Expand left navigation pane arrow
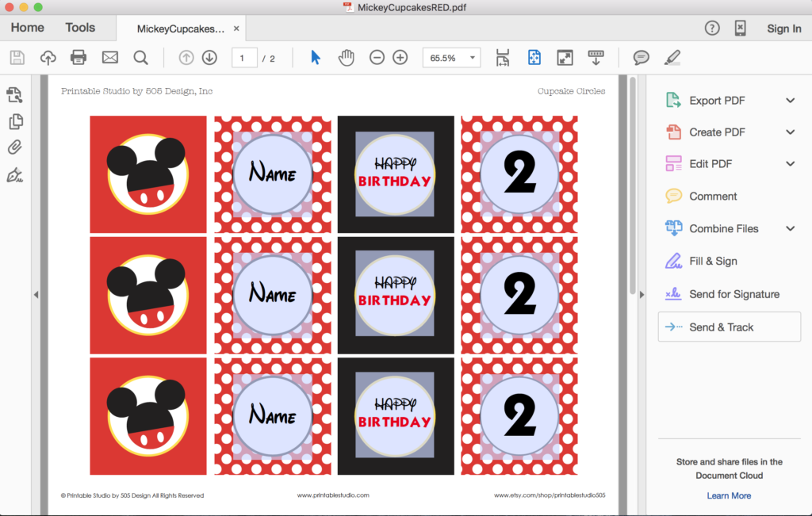Screen dimensions: 812x516 36,295
